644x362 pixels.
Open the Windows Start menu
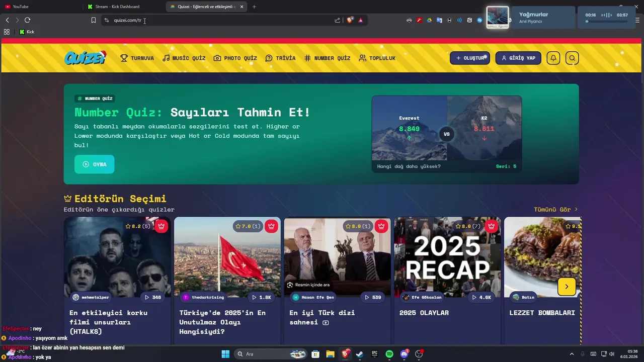pos(225,354)
